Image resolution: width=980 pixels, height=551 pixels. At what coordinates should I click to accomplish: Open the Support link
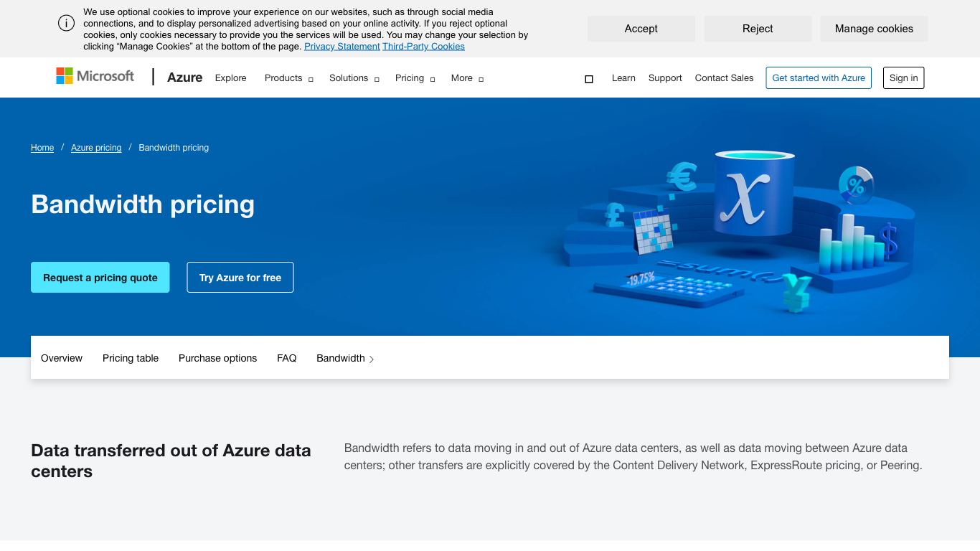(x=665, y=78)
